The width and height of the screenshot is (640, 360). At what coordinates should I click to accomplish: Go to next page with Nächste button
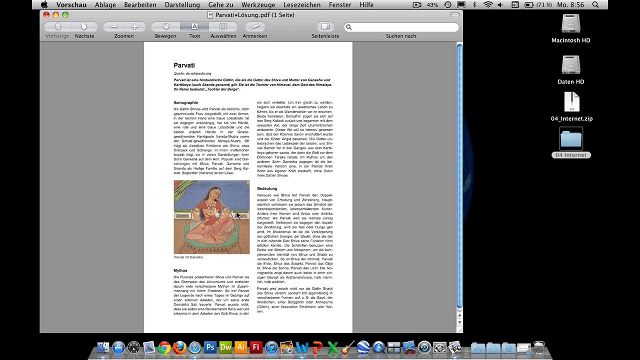click(x=84, y=27)
